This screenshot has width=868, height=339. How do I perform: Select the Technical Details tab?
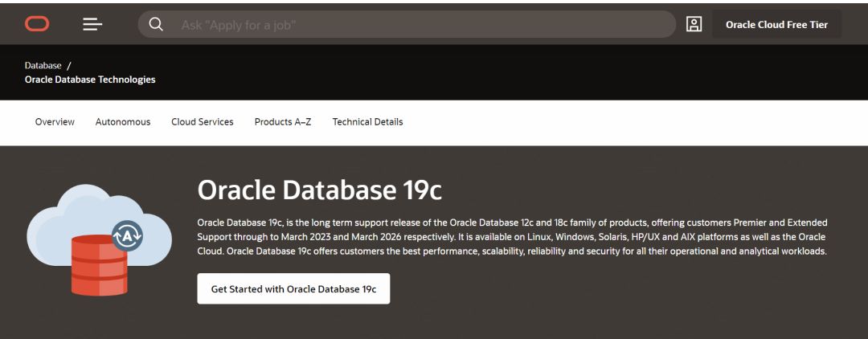click(x=367, y=121)
